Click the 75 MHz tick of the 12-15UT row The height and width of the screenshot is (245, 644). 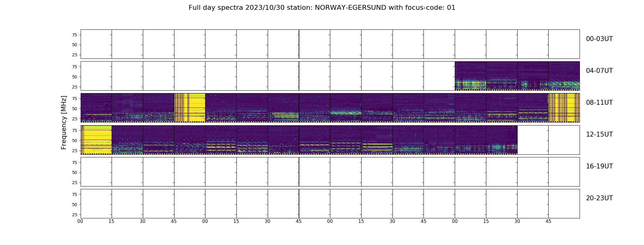click(75, 130)
